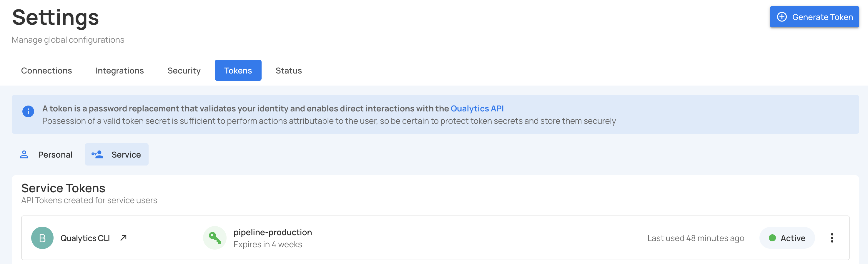The width and height of the screenshot is (868, 264).
Task: Open the Status tab
Action: tap(288, 70)
